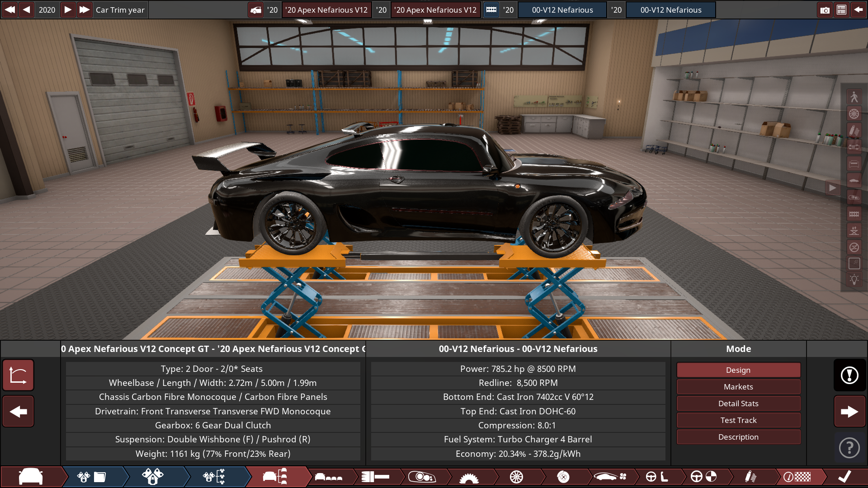Toggle wheel visibility in the side panel
868x488 pixels.
pos(854,114)
